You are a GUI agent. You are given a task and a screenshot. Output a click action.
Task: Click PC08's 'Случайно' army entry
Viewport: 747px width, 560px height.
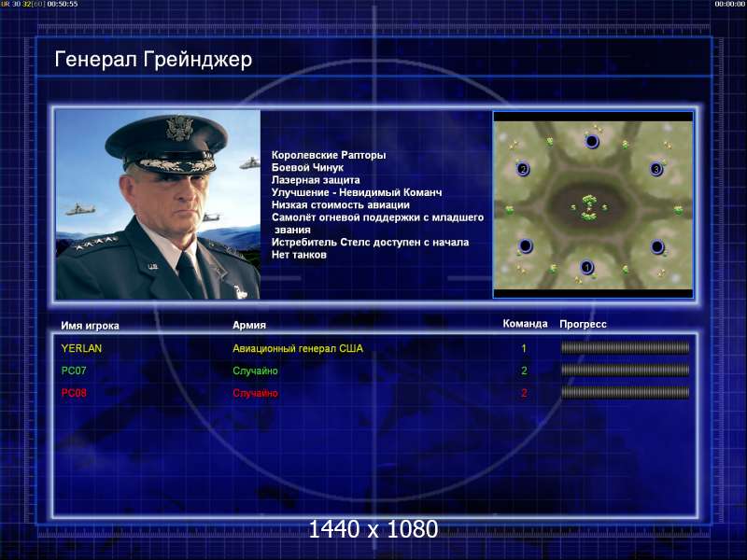click(255, 393)
